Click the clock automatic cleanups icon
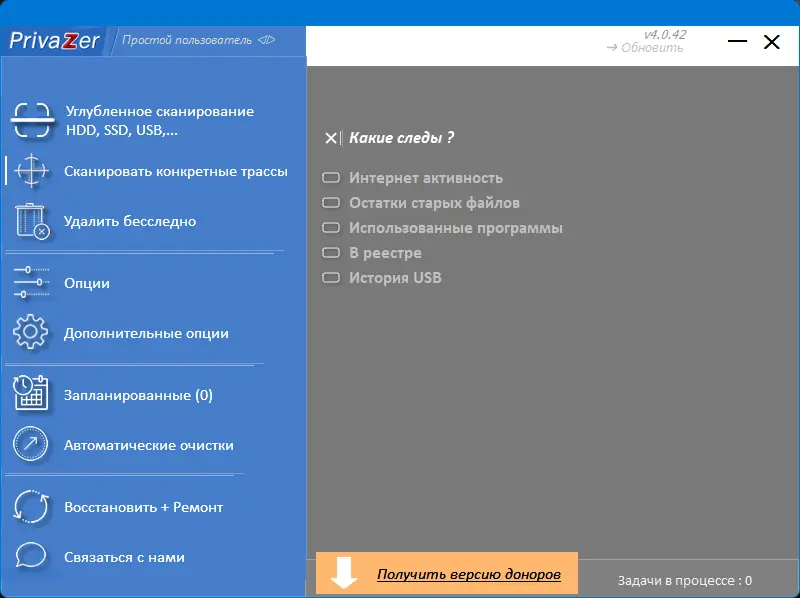The width and height of the screenshot is (800, 598). [31, 444]
